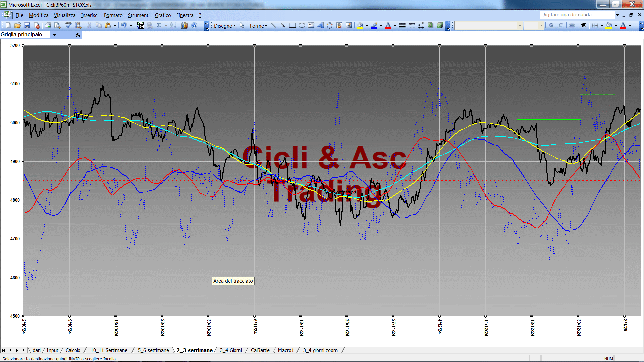Expand the chart object name box dropdown
644x362 pixels.
click(x=54, y=35)
